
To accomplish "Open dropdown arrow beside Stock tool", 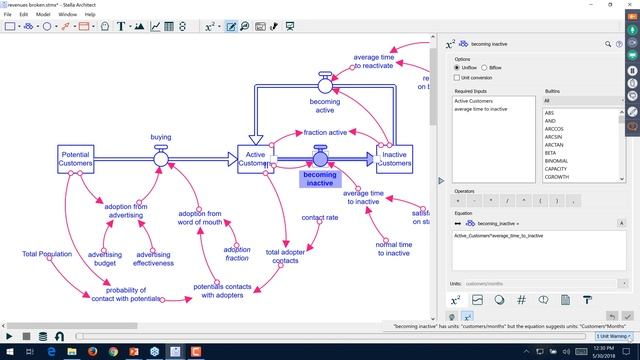I will (19, 27).
